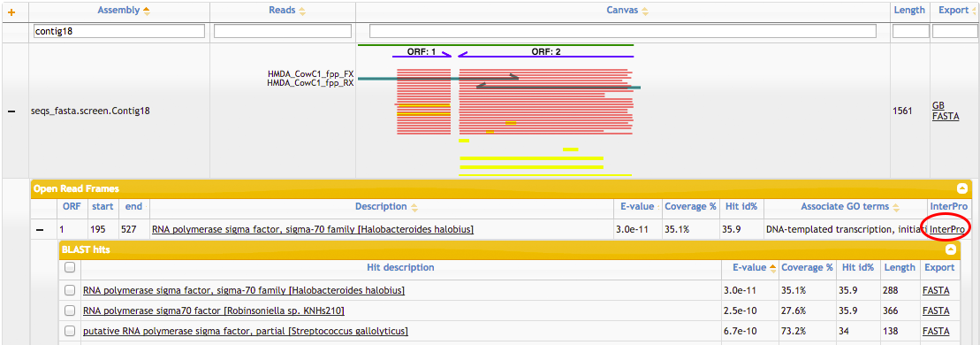Select all BLAST hits header checkbox
This screenshot has height=345, width=980.
[x=70, y=267]
